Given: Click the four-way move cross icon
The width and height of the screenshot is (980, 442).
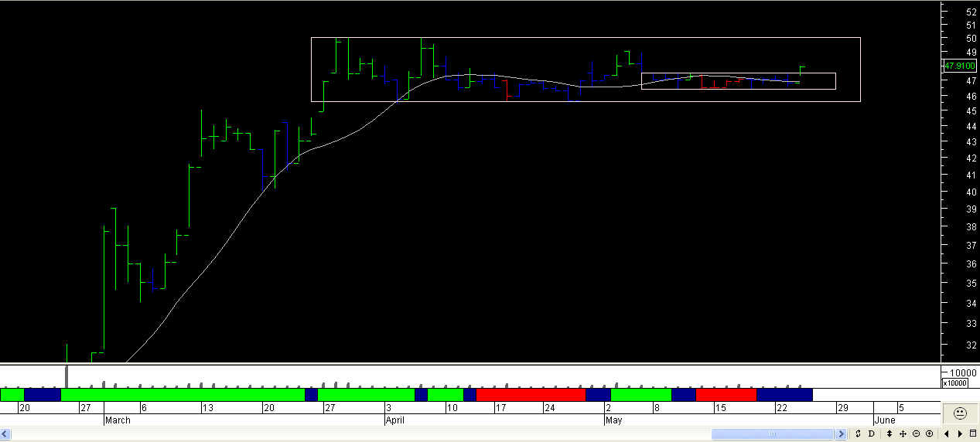Looking at the screenshot, I should point(903,433).
